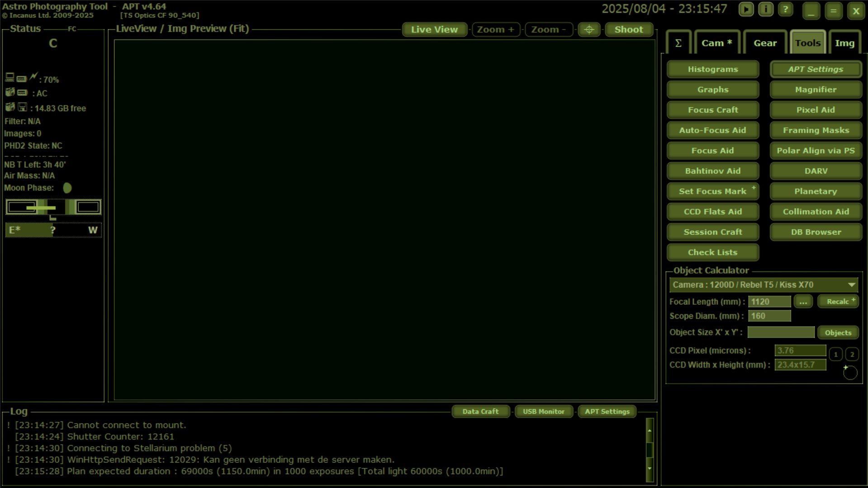Image resolution: width=868 pixels, height=488 pixels.
Task: Click the crosshair button beside Zoom -
Action: point(589,29)
